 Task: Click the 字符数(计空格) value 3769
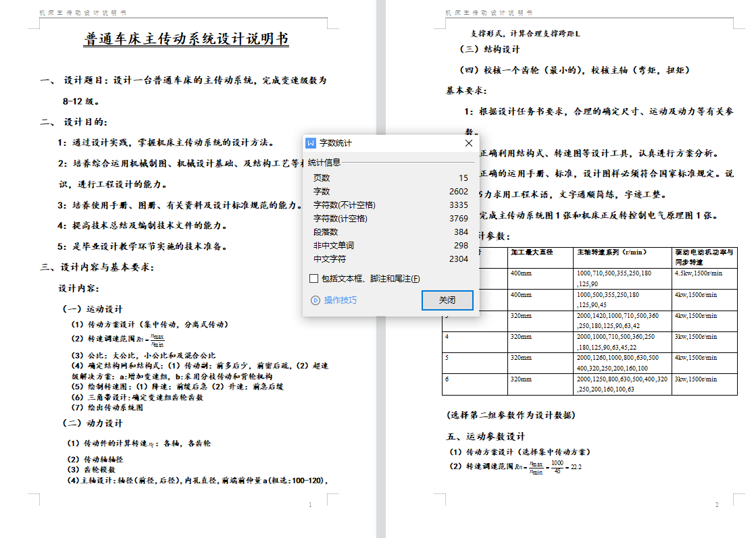point(458,219)
